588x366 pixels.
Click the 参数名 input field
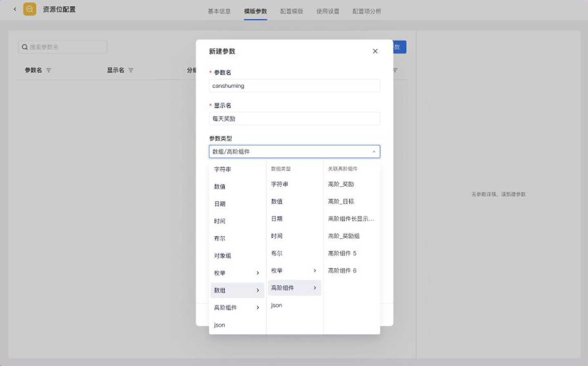coord(294,86)
